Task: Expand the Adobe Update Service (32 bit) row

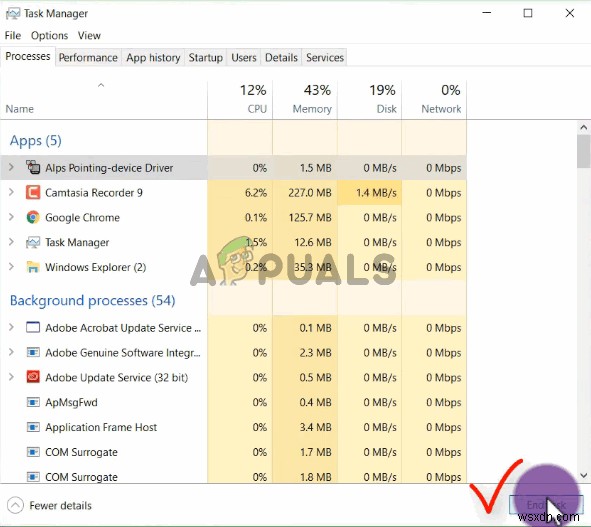Action: pos(11,377)
